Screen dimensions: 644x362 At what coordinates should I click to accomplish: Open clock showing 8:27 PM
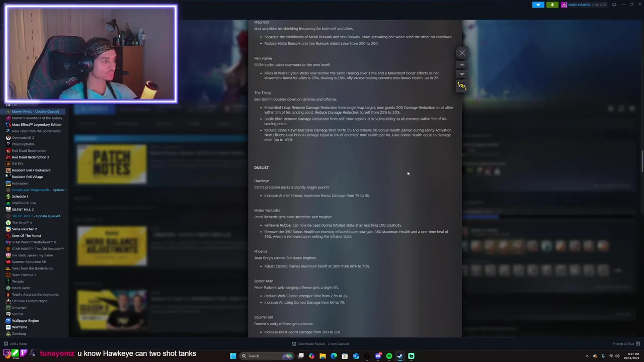pyautogui.click(x=632, y=356)
